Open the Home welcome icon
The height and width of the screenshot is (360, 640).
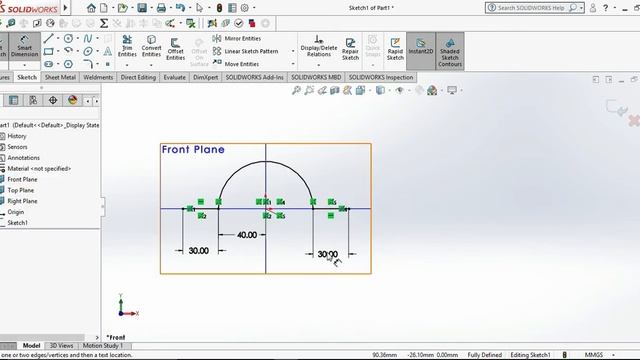pyautogui.click(x=91, y=8)
